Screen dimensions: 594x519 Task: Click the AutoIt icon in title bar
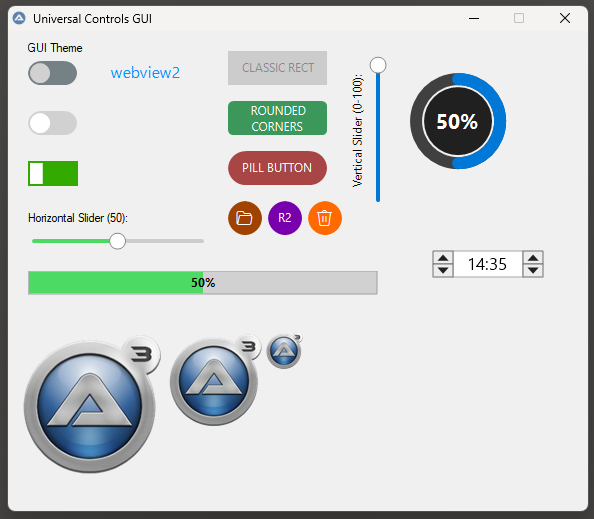[x=19, y=18]
